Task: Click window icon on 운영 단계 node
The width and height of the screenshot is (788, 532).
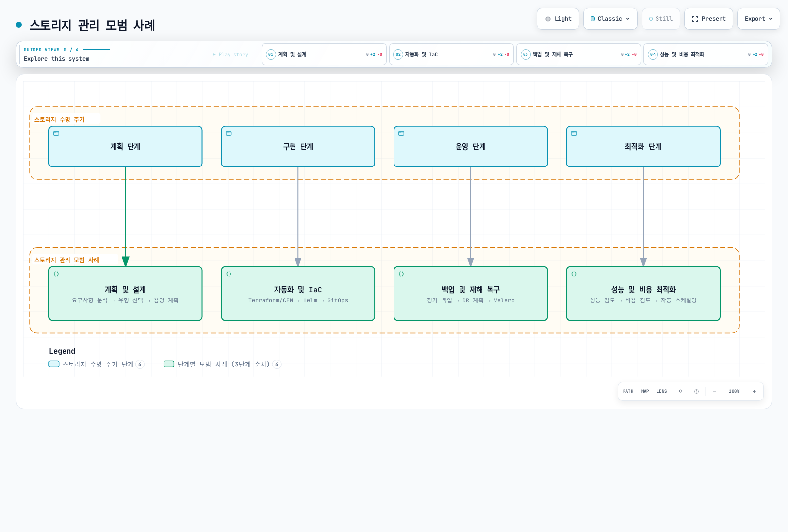Action: [401, 133]
